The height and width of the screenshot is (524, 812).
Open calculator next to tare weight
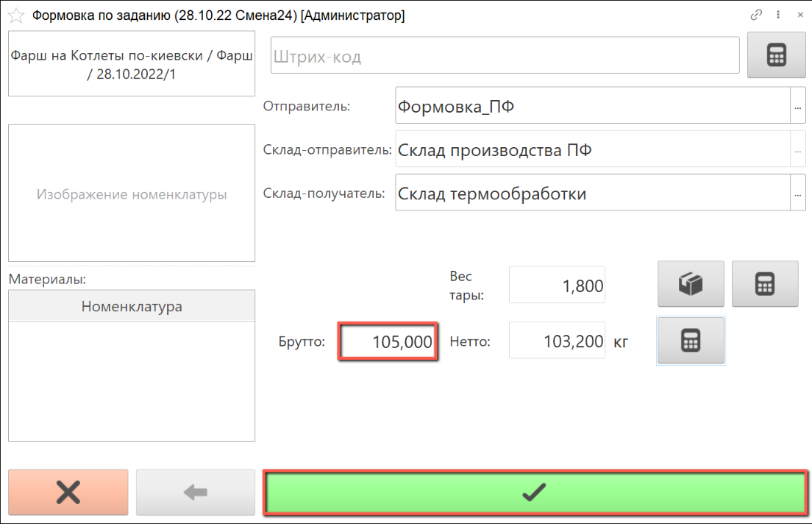765,284
